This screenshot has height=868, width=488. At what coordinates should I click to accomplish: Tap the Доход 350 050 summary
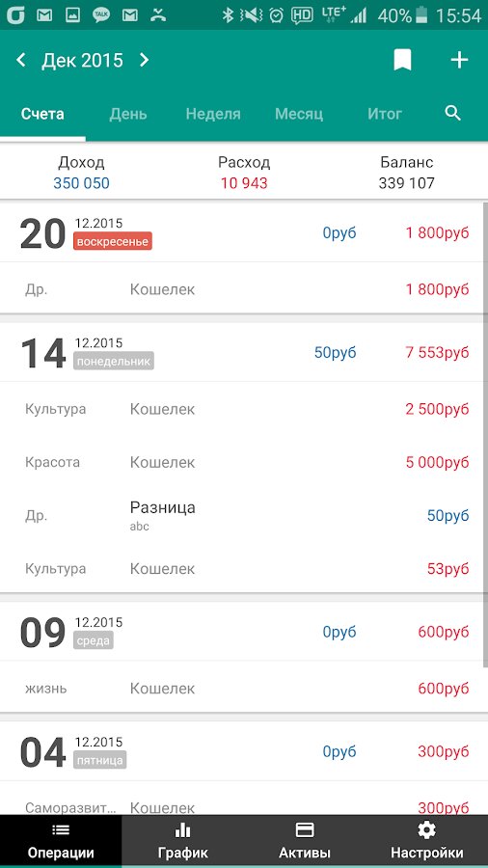tap(81, 173)
